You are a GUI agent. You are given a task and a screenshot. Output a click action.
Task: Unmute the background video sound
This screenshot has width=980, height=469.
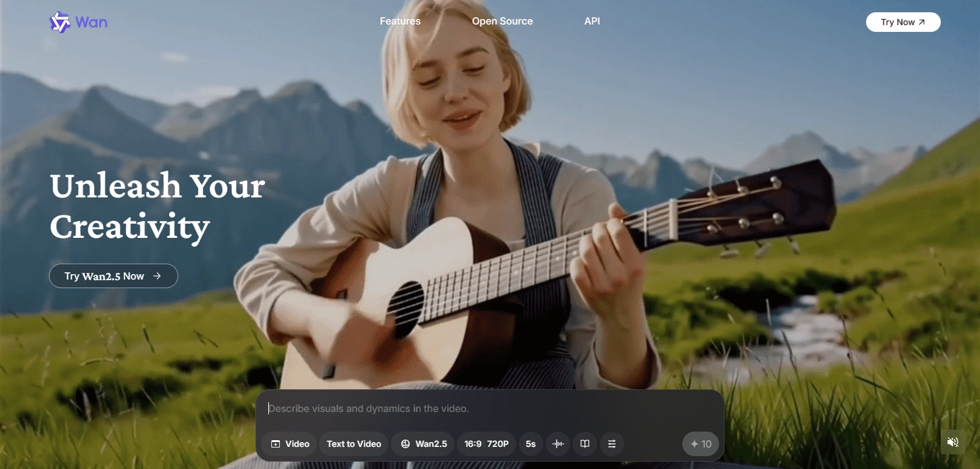[x=952, y=443]
